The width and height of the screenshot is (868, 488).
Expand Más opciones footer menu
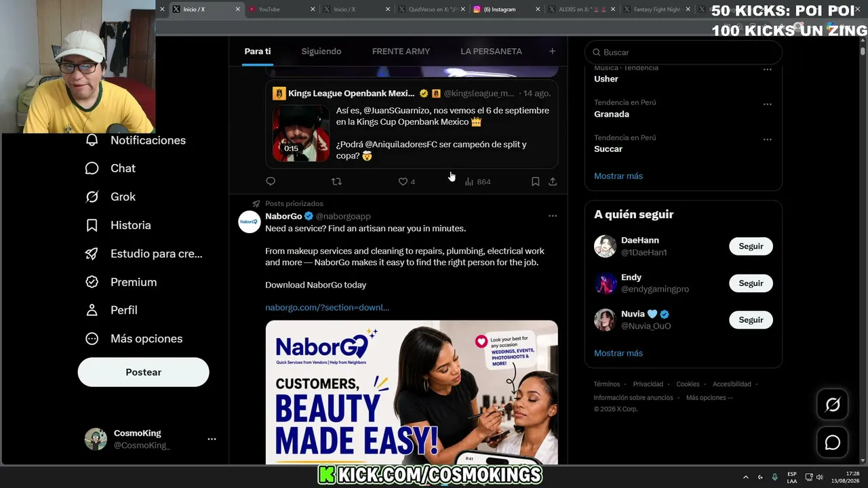tap(709, 398)
